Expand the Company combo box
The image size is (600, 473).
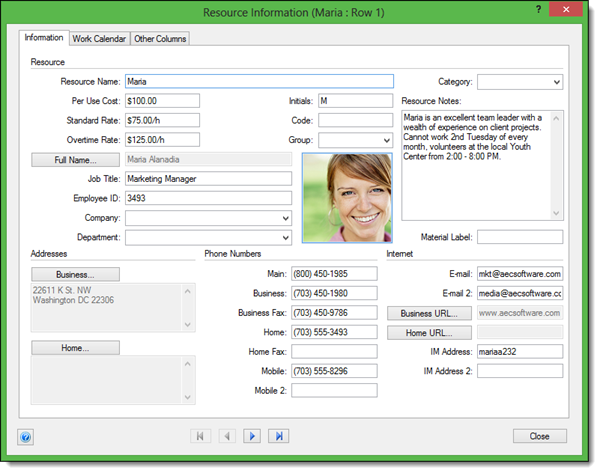[285, 218]
